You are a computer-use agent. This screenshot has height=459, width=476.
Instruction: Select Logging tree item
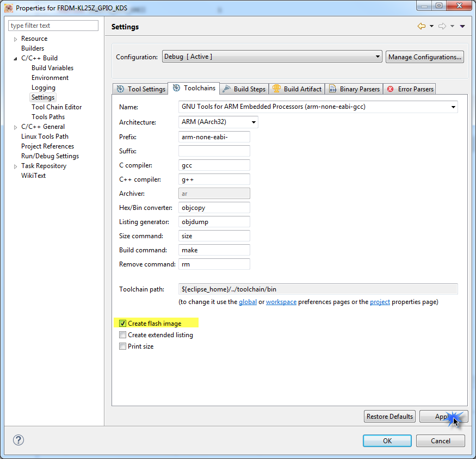[44, 88]
